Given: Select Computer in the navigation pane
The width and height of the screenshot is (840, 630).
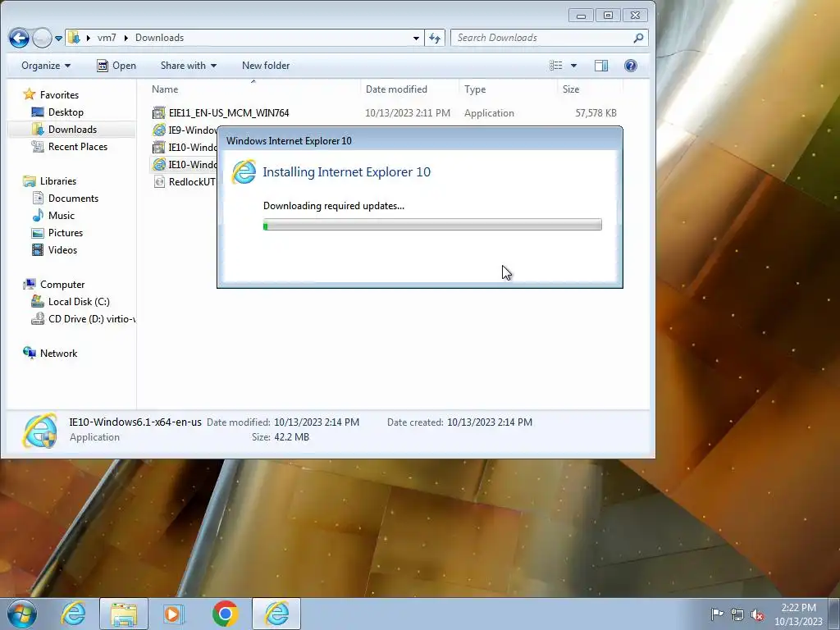Looking at the screenshot, I should [53, 285].
